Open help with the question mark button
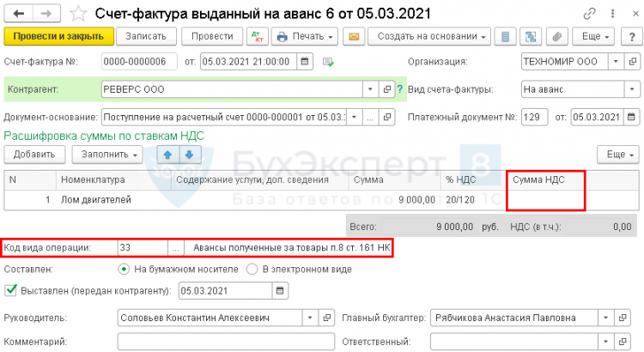This screenshot has height=352, width=644. pyautogui.click(x=632, y=37)
